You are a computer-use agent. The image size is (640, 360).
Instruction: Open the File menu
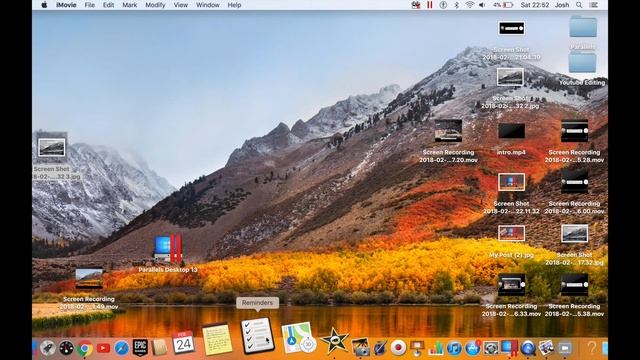click(89, 5)
